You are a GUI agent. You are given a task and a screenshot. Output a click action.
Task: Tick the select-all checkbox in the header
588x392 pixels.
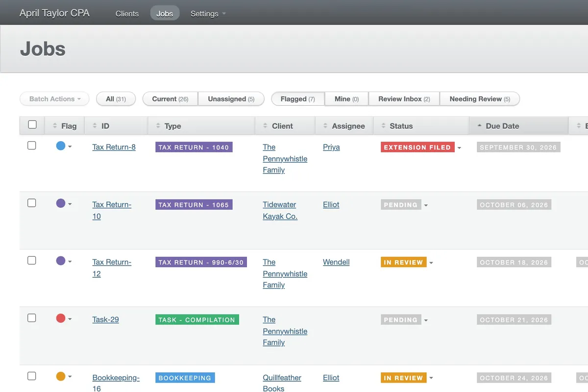coord(32,124)
